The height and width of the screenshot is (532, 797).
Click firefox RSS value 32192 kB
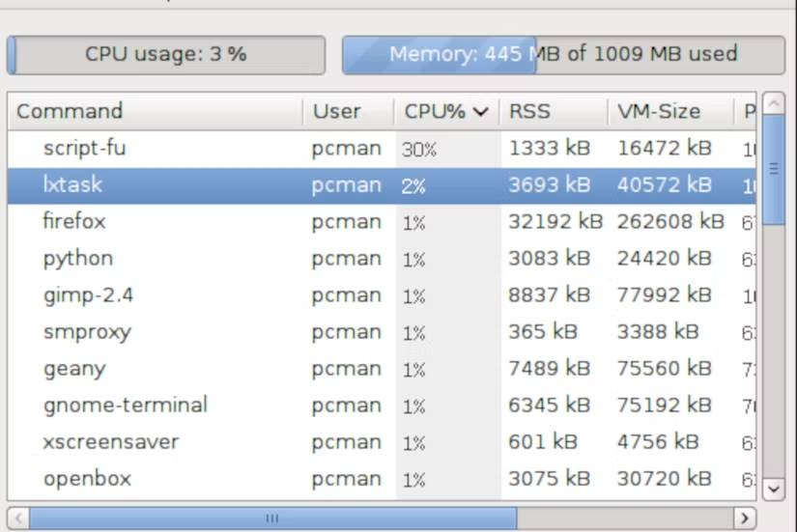coord(555,221)
